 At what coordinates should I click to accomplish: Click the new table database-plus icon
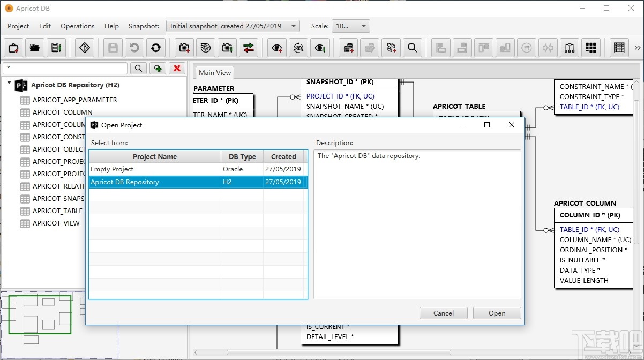coord(349,48)
